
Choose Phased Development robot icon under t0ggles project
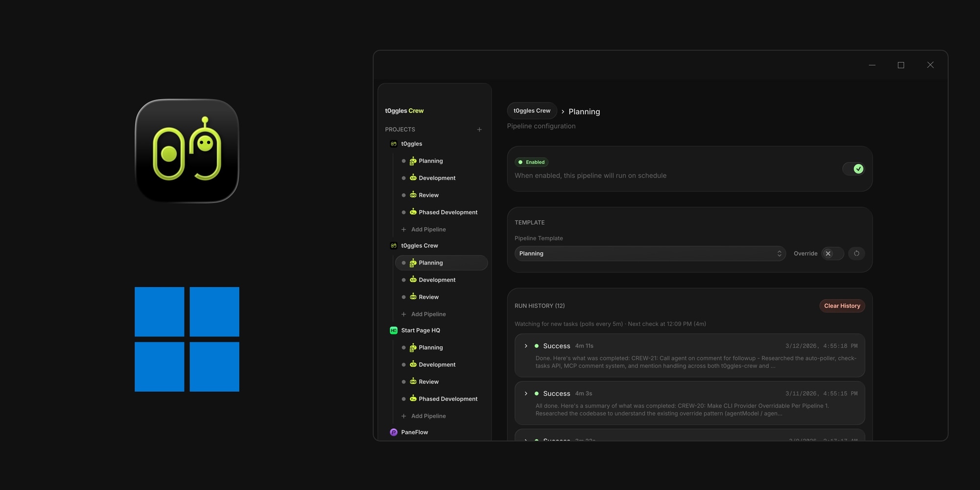413,212
